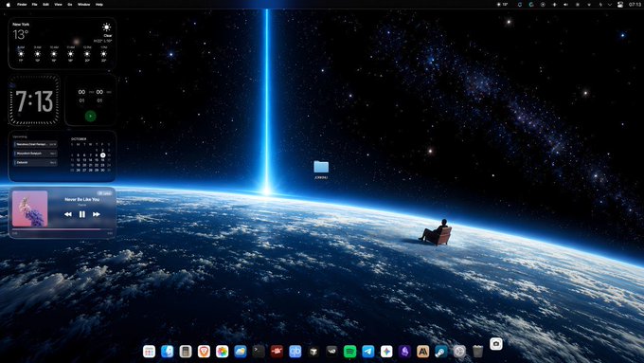Viewport: 644px width, 363px height.
Task: Click the album artwork in music widget
Action: (30, 209)
